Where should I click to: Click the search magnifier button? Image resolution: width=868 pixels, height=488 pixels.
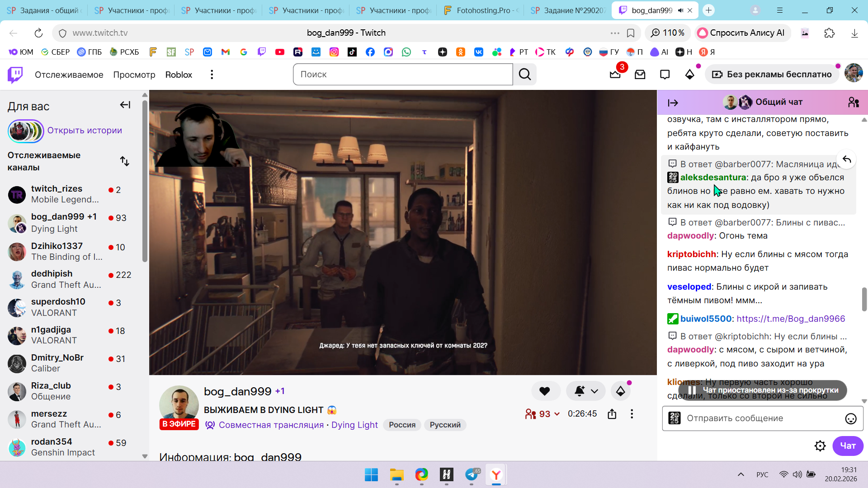coord(525,75)
